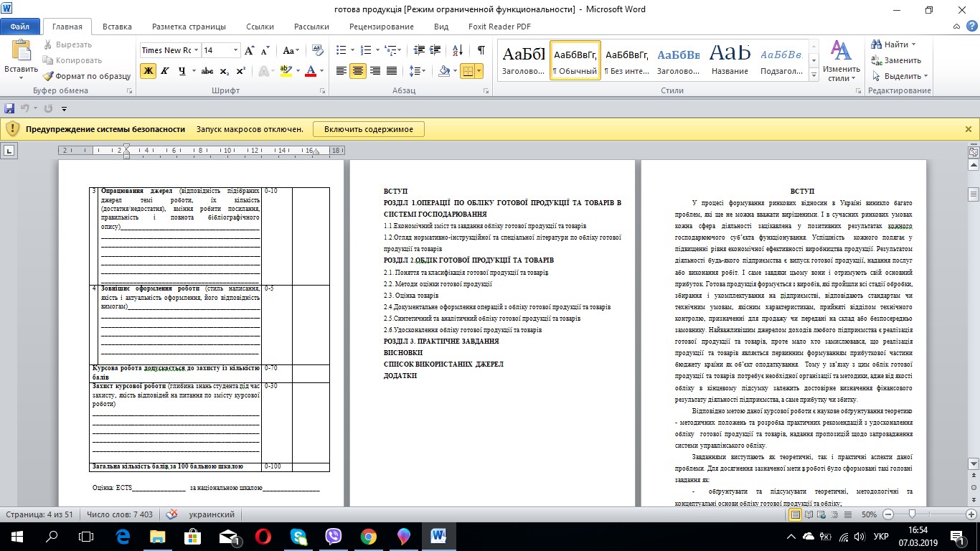Toggle paragraph marks (¶) display

[x=481, y=50]
